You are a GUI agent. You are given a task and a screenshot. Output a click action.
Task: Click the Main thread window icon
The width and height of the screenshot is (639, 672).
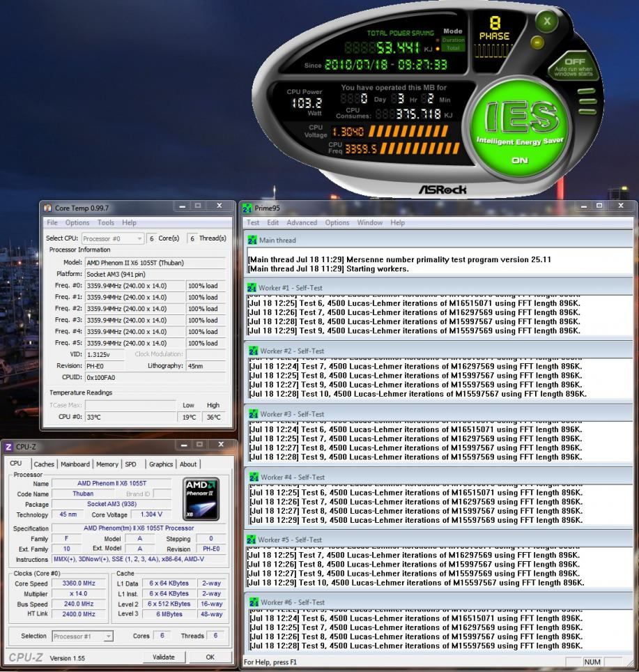pos(252,240)
